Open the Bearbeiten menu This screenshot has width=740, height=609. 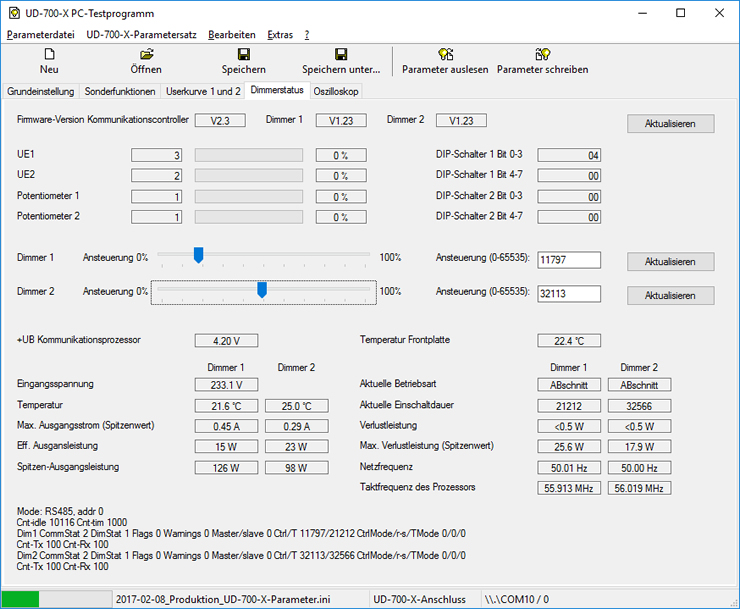tap(232, 34)
